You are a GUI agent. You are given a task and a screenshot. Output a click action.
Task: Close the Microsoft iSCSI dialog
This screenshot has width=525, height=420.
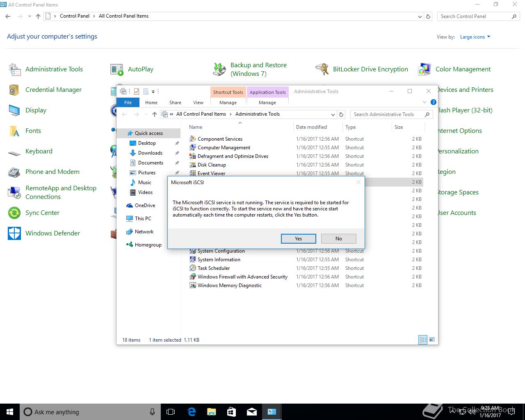[x=358, y=182]
